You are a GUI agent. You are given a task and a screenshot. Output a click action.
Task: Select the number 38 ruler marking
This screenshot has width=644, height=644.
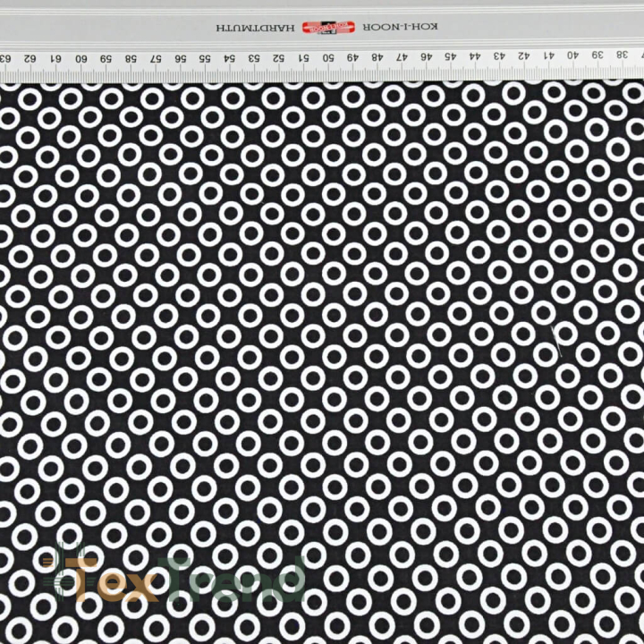pos(623,55)
